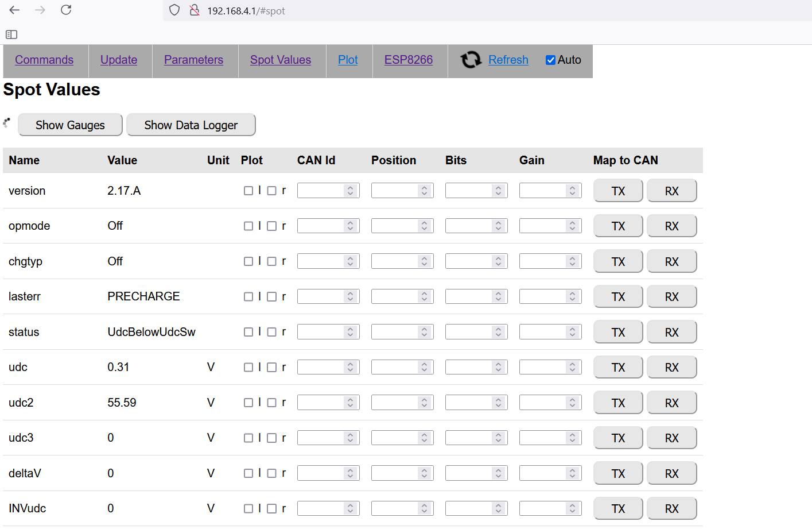812x529 pixels.
Task: Click the shield tracking protection icon
Action: (x=174, y=10)
